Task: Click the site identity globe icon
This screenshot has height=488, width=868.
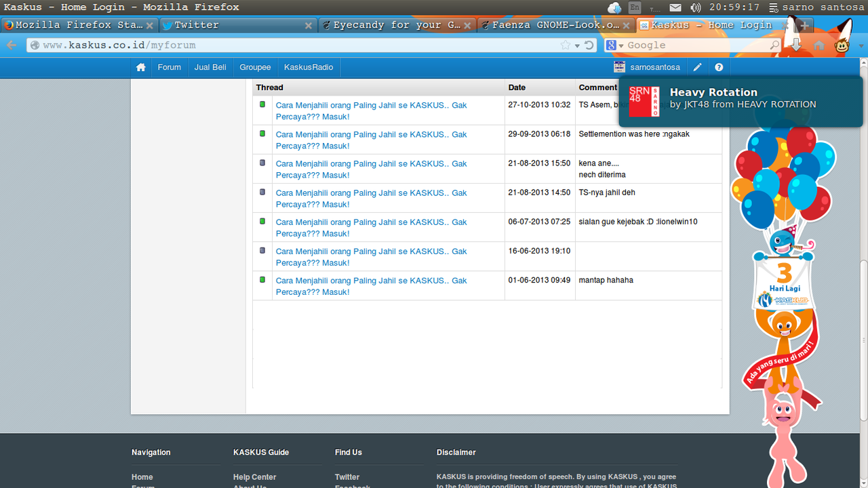Action: point(35,45)
